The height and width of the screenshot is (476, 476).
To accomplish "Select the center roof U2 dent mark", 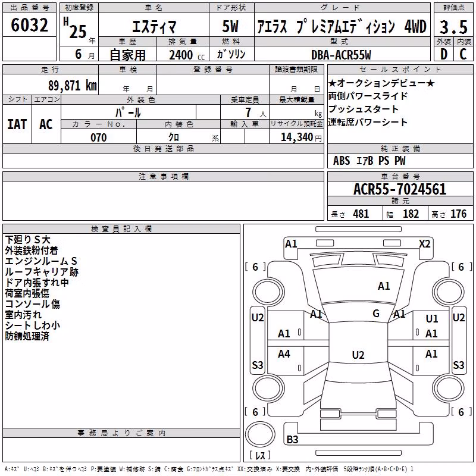I will pyautogui.click(x=358, y=355).
